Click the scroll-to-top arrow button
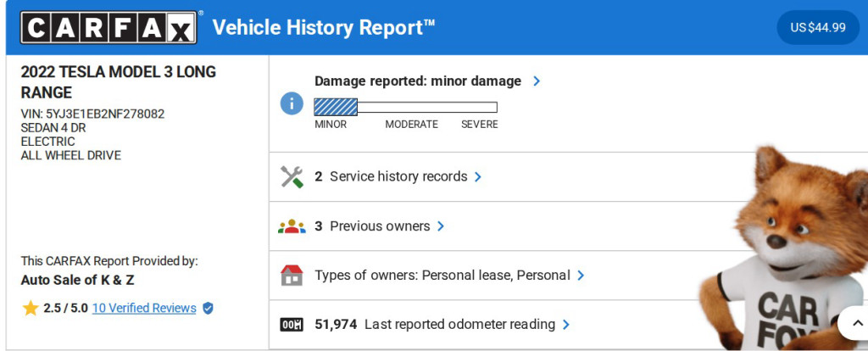Image resolution: width=868 pixels, height=351 pixels. click(852, 323)
